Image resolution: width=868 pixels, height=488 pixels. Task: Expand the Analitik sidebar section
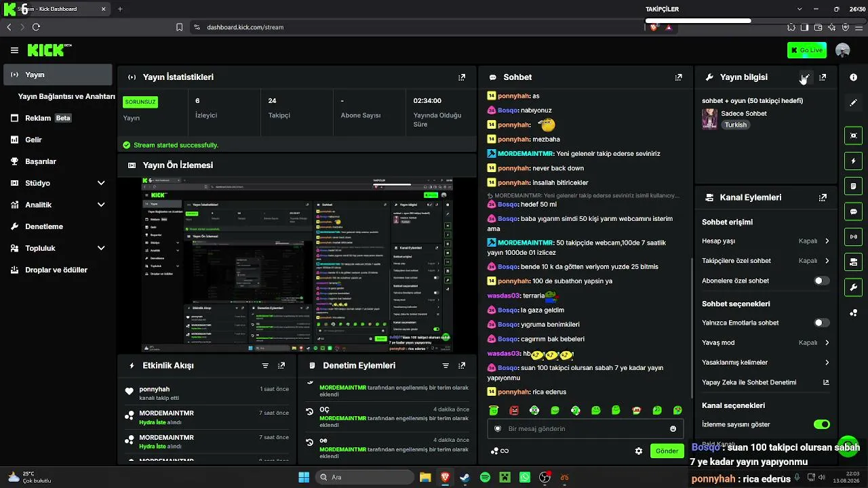[101, 205]
